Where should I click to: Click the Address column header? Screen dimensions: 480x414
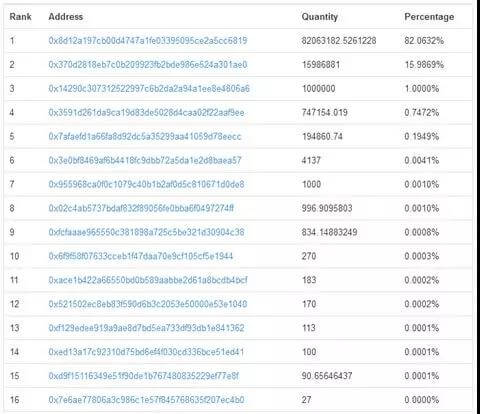coord(66,17)
